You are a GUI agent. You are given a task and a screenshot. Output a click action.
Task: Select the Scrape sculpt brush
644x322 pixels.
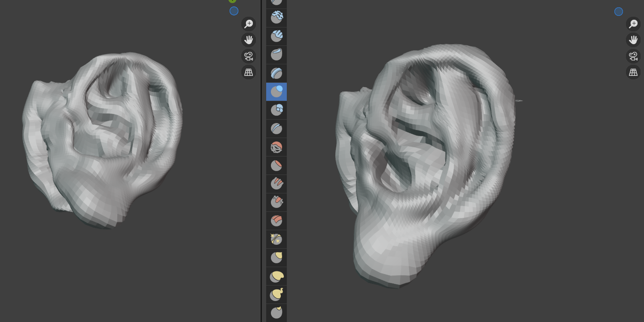click(x=276, y=202)
